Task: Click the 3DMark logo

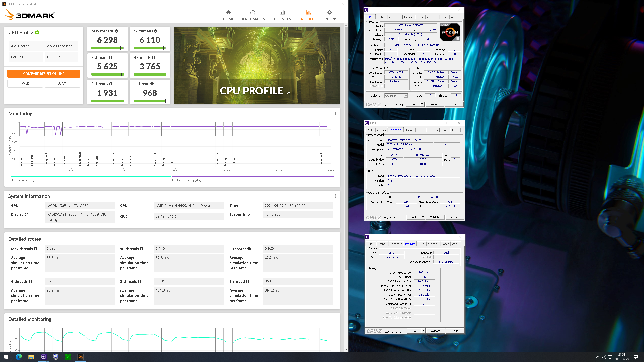Action: click(30, 15)
